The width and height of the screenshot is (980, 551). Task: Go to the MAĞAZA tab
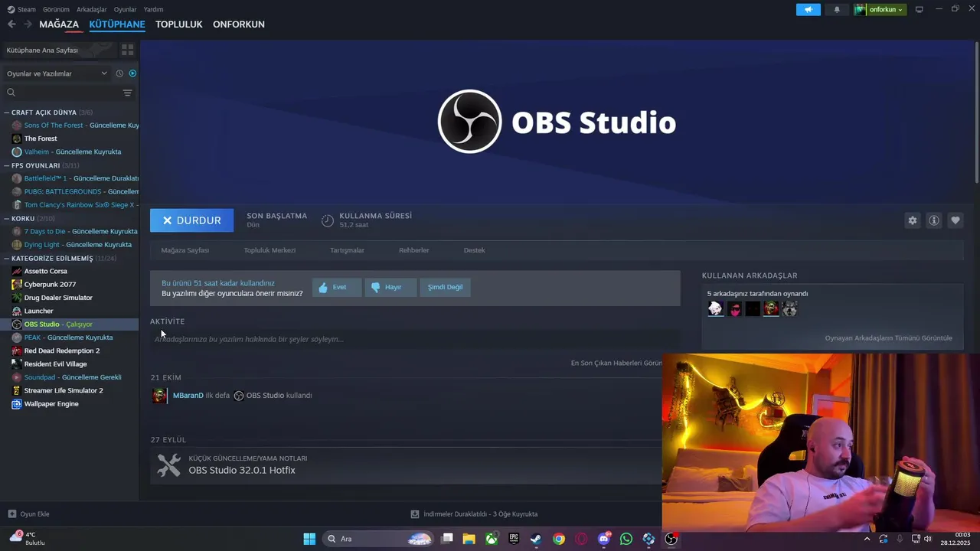tap(59, 24)
